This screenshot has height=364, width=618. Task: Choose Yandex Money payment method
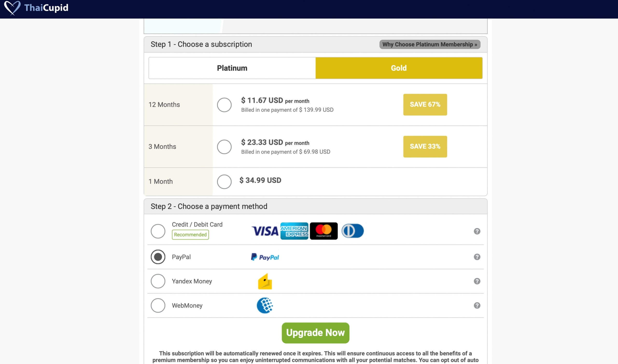tap(158, 281)
